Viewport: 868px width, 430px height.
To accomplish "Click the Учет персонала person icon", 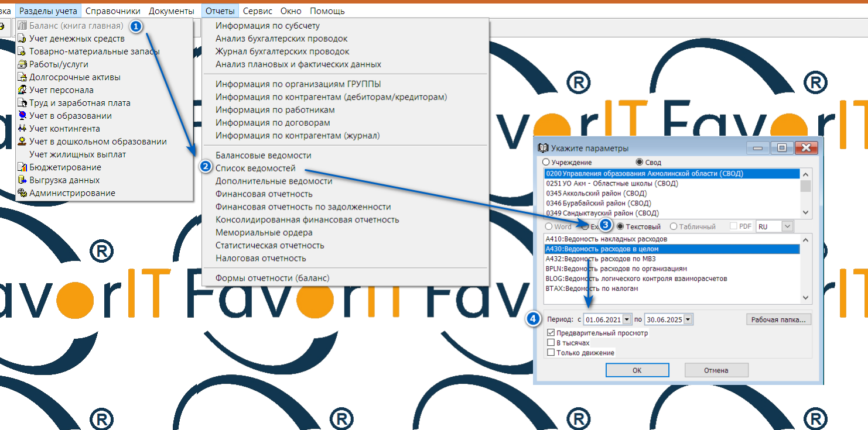I will click(22, 90).
